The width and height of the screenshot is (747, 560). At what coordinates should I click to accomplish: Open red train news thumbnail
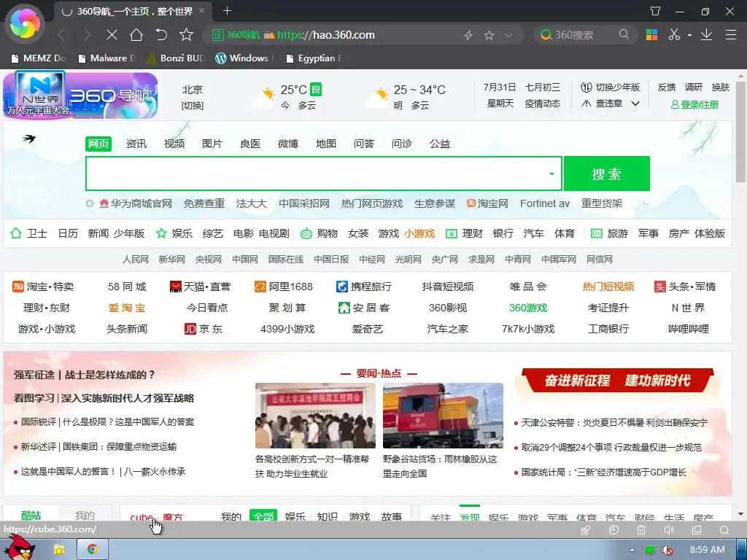(x=443, y=415)
